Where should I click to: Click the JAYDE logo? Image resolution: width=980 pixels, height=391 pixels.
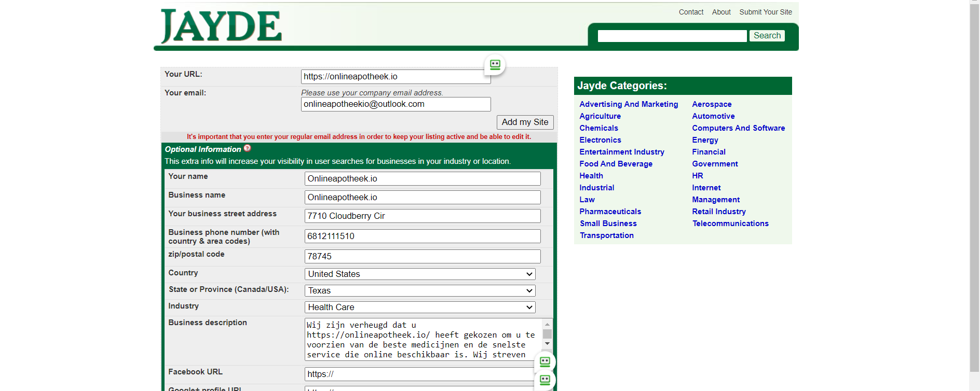coord(221,26)
